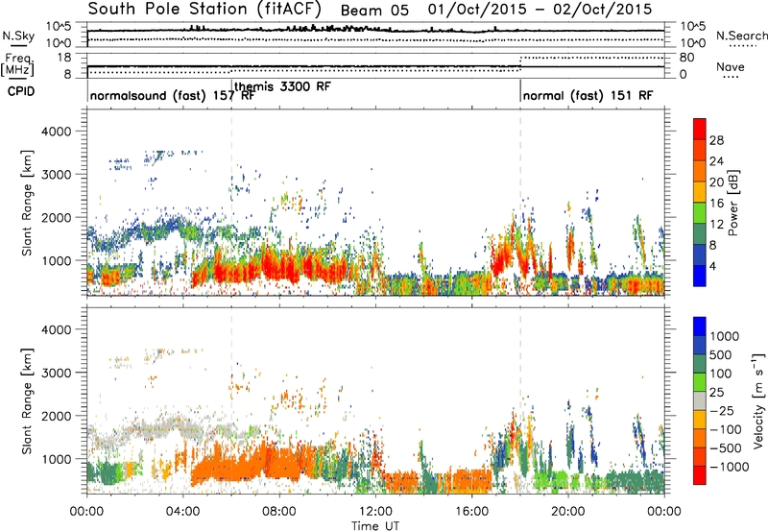768x532 pixels.
Task: Click the "500" value on the Velocity colorbar
Action: 721,354
